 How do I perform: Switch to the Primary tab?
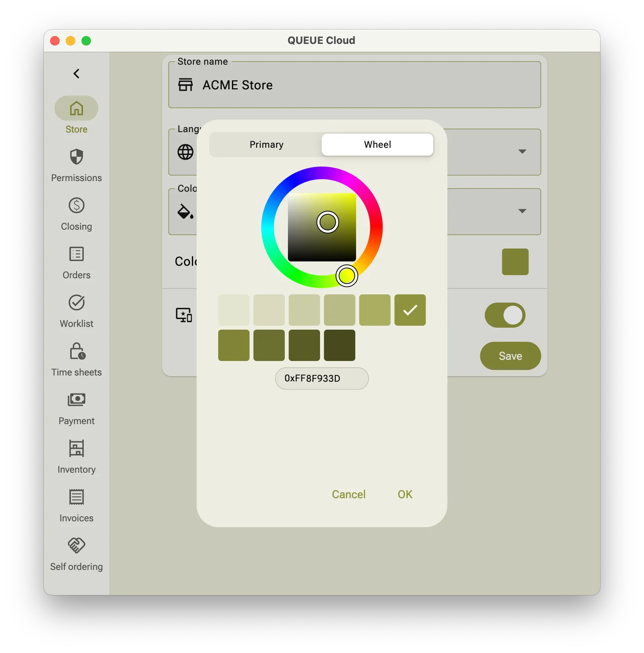tap(266, 145)
